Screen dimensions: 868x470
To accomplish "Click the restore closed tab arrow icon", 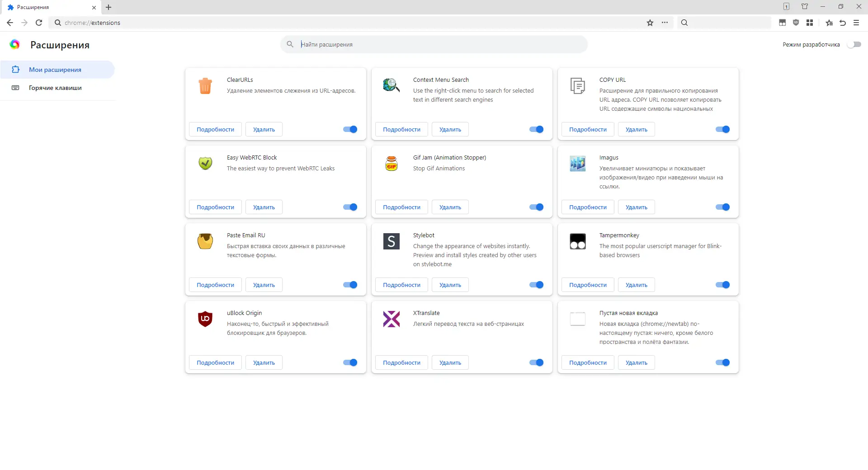I will [843, 23].
